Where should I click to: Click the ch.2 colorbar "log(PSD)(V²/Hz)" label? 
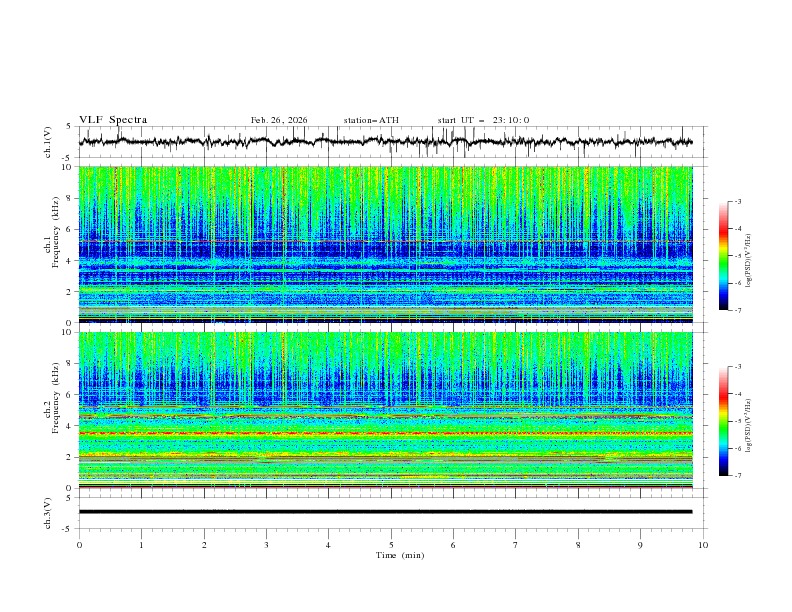[748, 426]
